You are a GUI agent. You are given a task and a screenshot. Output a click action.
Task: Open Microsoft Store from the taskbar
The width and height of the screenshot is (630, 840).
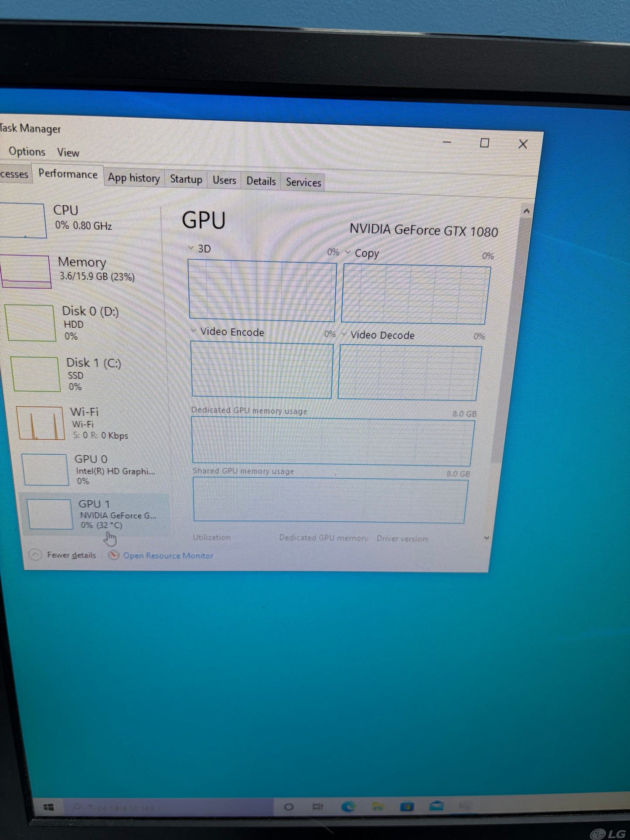[407, 806]
